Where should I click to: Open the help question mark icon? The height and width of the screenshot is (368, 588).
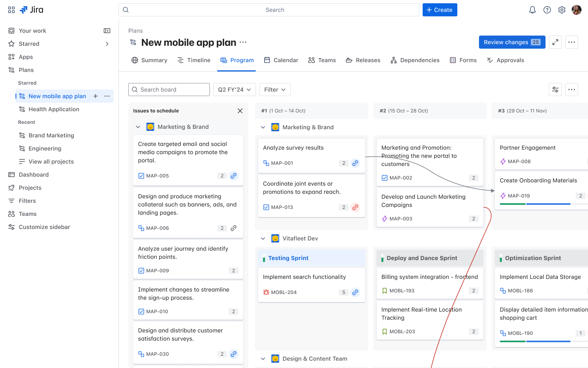click(x=547, y=10)
